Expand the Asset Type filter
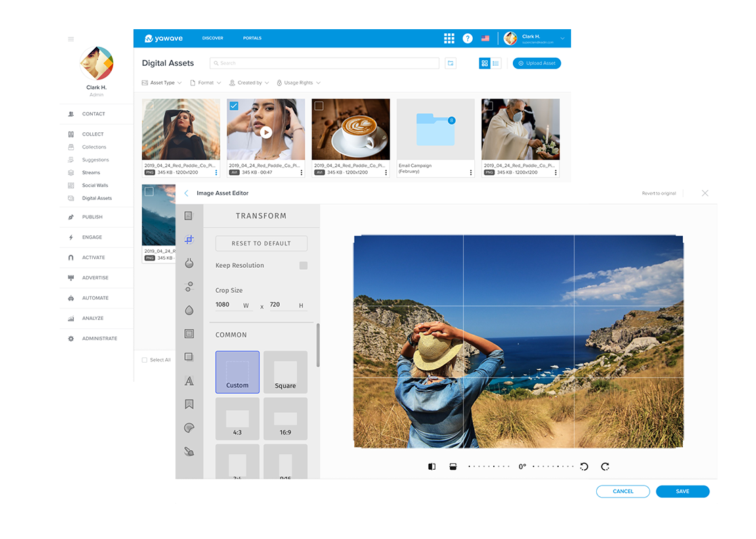Viewport: 756px width, 539px height. tap(161, 83)
